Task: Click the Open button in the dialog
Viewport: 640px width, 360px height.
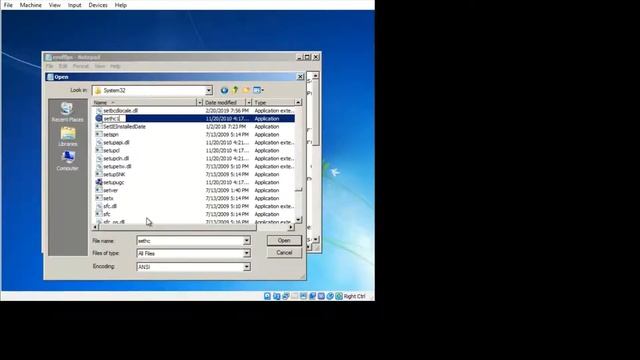Action: click(284, 240)
